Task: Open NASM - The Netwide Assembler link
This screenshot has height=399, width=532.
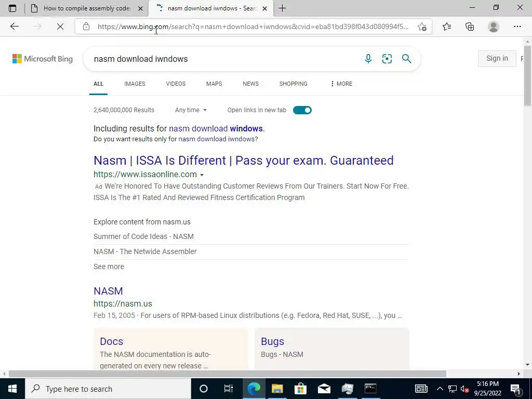Action: pyautogui.click(x=145, y=251)
